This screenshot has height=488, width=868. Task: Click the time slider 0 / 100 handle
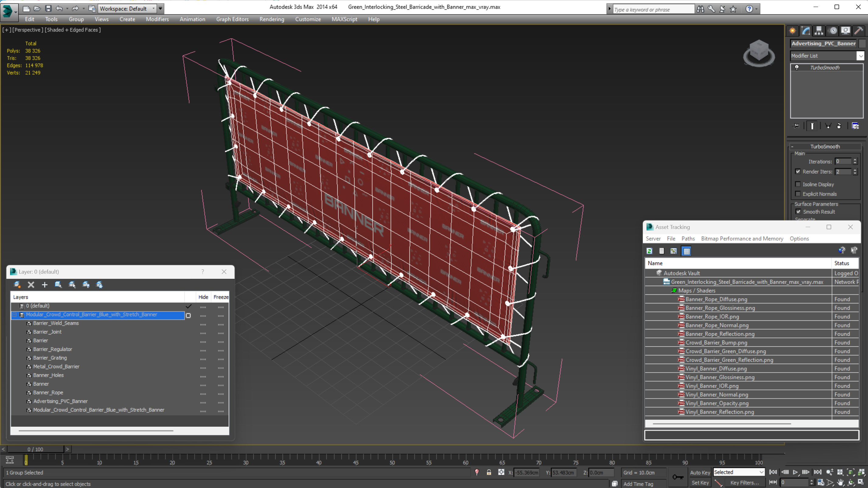coord(35,449)
